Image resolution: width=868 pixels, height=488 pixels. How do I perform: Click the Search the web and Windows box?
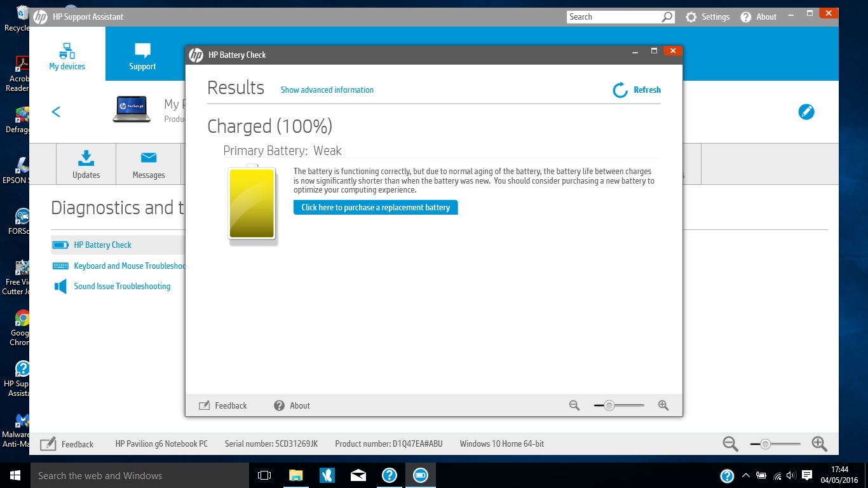[x=140, y=475]
